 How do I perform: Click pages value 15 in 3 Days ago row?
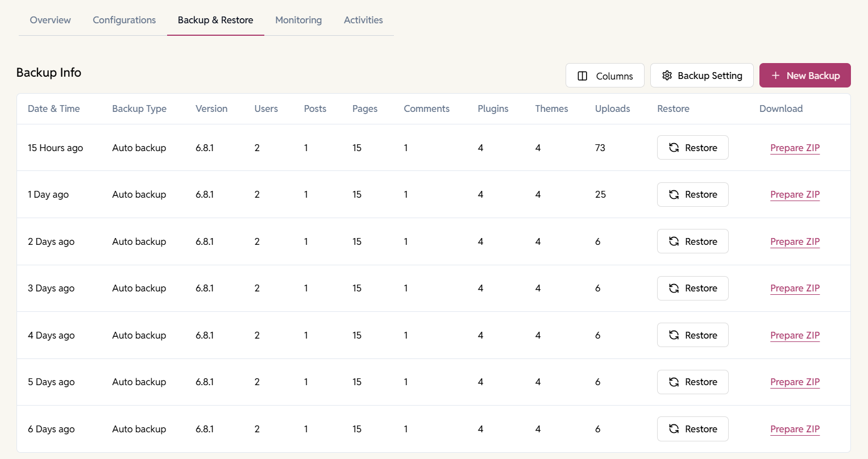click(357, 288)
